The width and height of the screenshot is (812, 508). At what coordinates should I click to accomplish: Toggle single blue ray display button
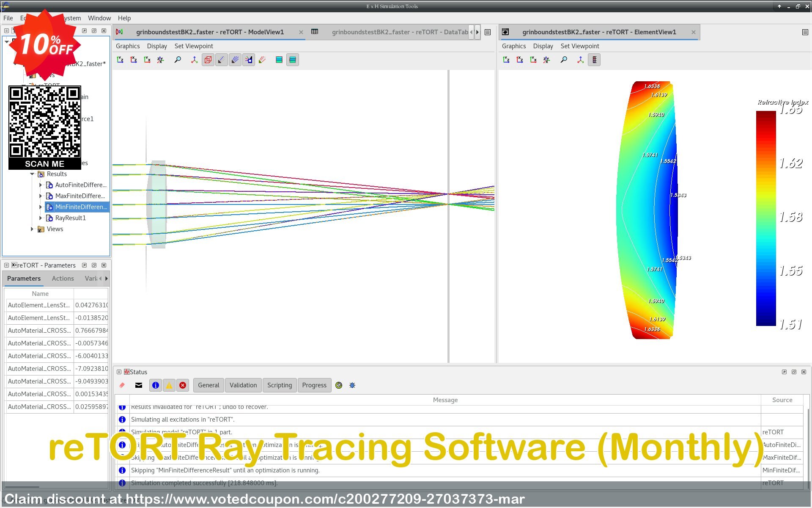(x=222, y=60)
